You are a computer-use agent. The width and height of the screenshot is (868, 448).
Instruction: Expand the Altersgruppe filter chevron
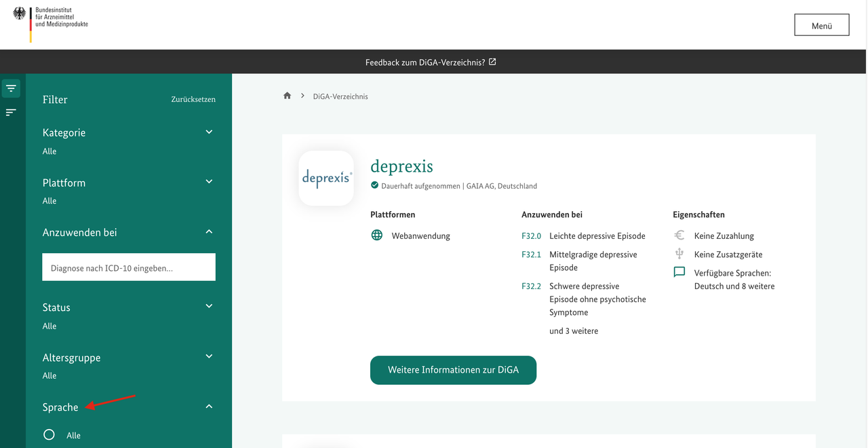209,356
